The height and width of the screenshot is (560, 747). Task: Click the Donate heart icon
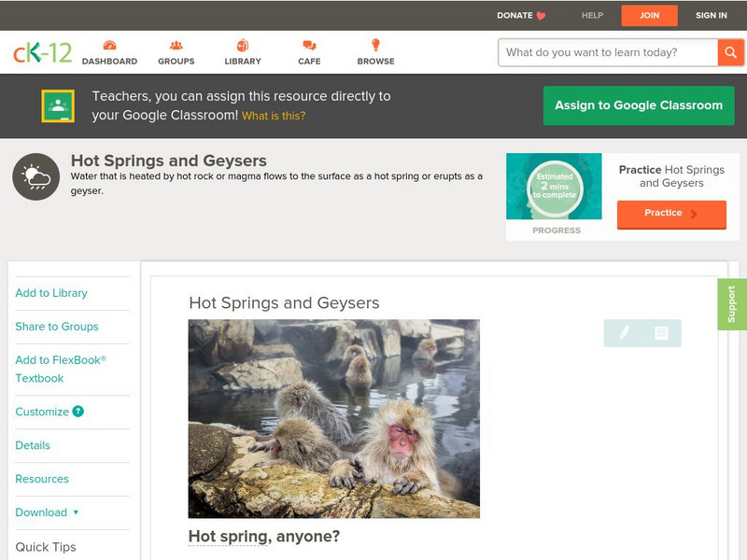[x=541, y=16]
